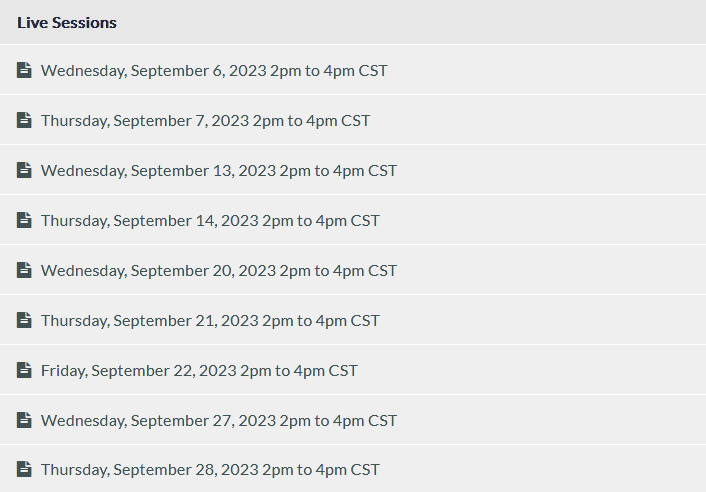This screenshot has height=492, width=706.
Task: Open Thursday, September 14, 2023 session link
Action: point(210,220)
